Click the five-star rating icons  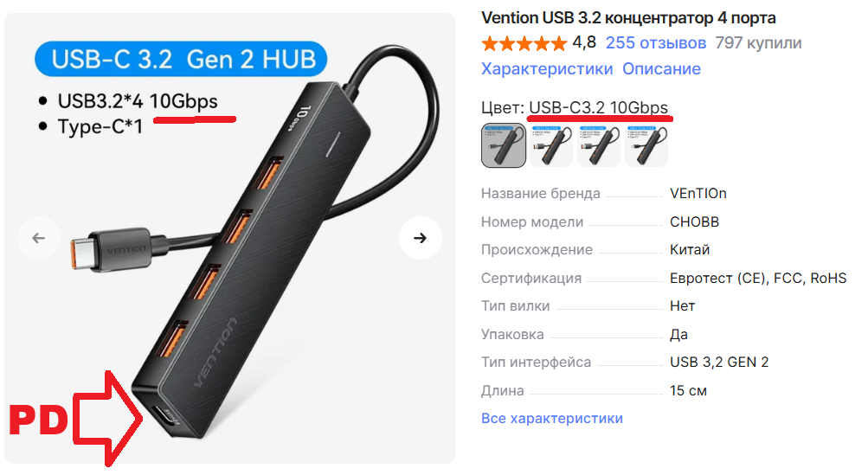point(524,42)
